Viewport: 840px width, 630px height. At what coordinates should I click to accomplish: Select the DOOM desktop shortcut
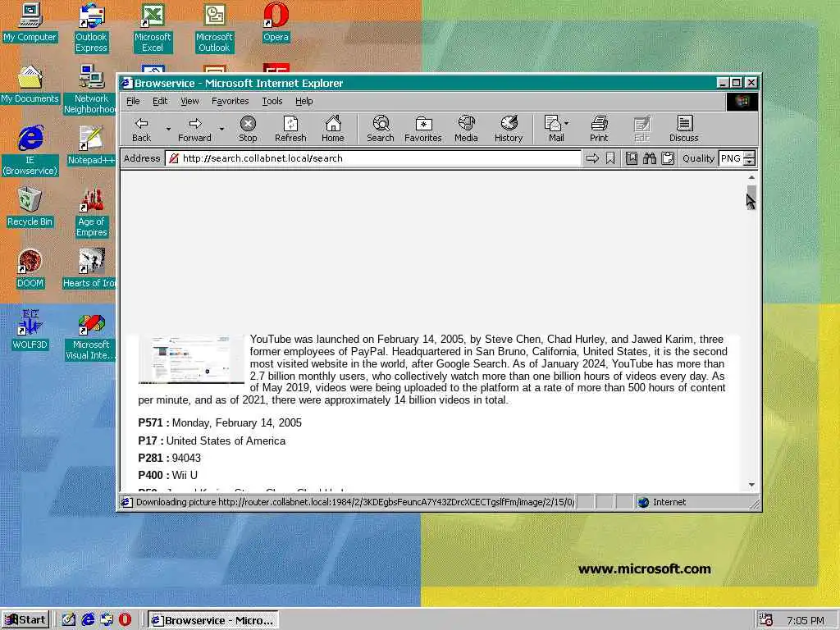point(30,269)
